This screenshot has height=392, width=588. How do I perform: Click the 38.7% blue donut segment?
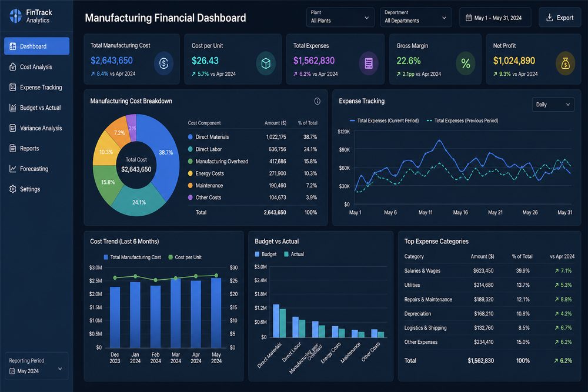166,152
